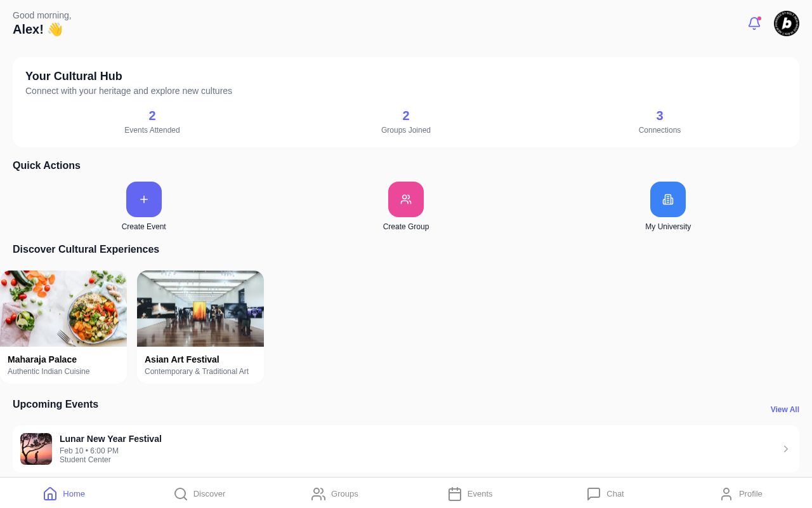This screenshot has height=508, width=812.
Task: Select the Home tab label
Action: coord(74,493)
